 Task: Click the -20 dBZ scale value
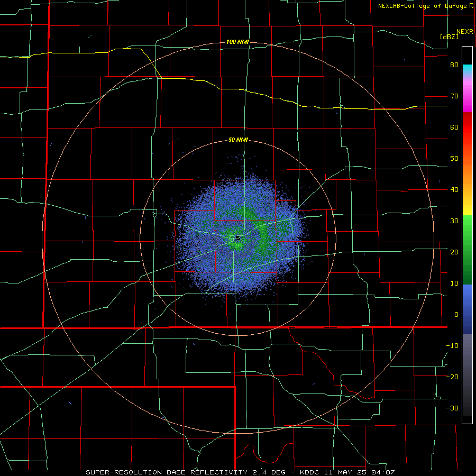[452, 377]
